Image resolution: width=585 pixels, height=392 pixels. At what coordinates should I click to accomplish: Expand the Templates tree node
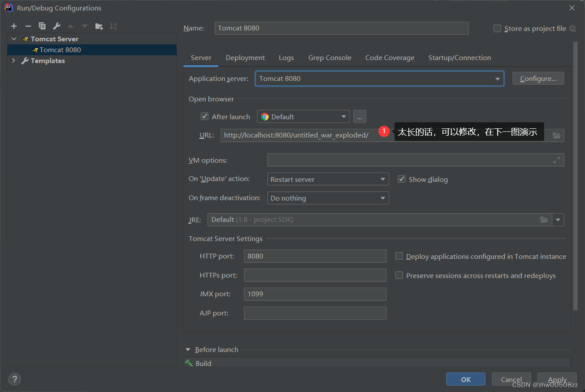click(x=14, y=61)
